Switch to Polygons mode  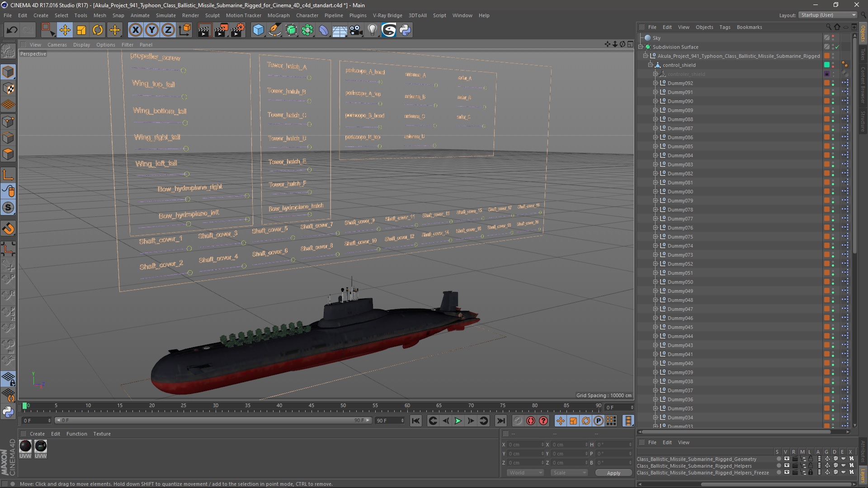pos(8,154)
